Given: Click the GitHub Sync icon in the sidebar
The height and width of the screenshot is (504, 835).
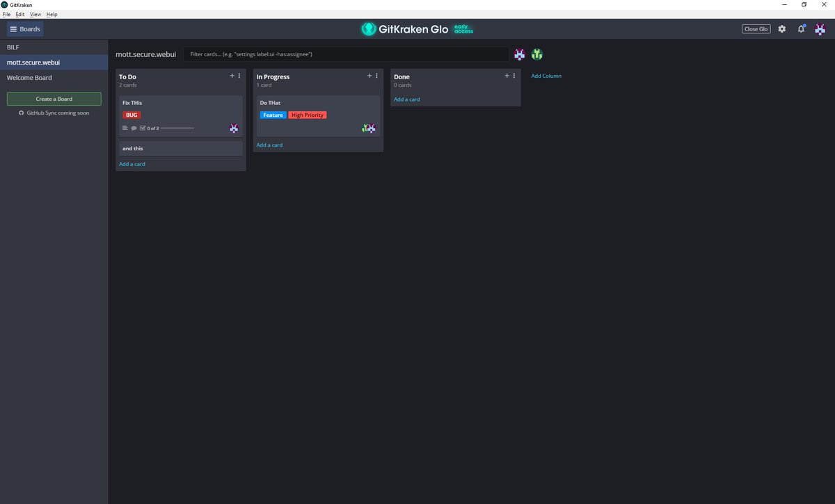Looking at the screenshot, I should 22,112.
